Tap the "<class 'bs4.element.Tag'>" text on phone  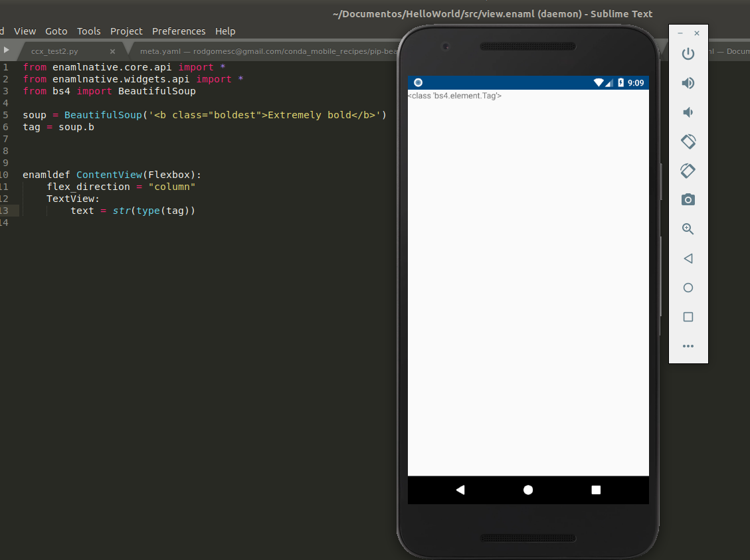tap(454, 96)
